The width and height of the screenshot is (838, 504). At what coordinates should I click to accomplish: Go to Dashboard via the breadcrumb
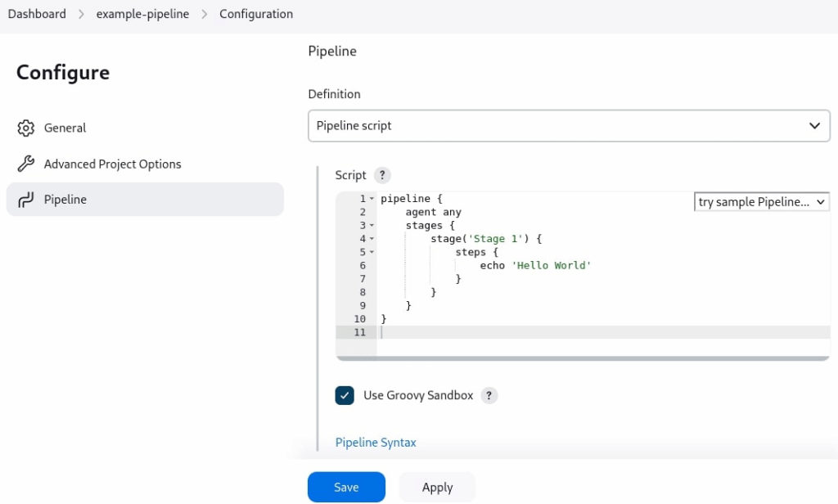point(36,13)
